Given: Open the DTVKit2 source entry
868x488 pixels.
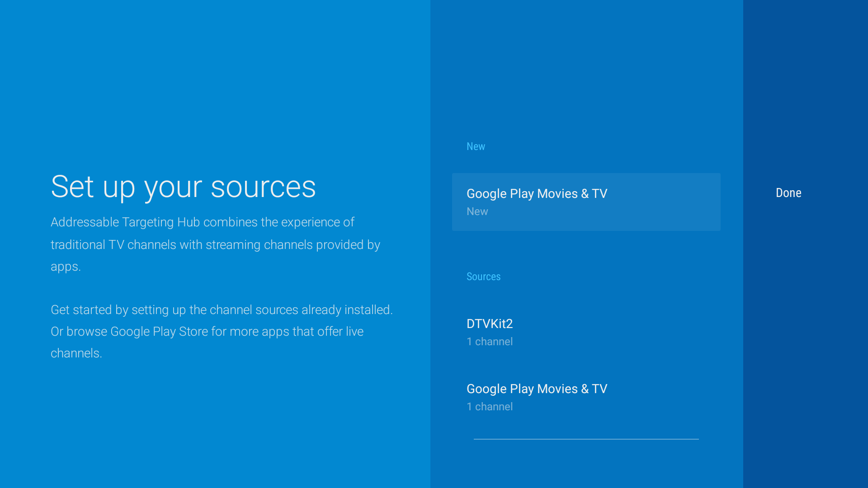Looking at the screenshot, I should pyautogui.click(x=586, y=332).
